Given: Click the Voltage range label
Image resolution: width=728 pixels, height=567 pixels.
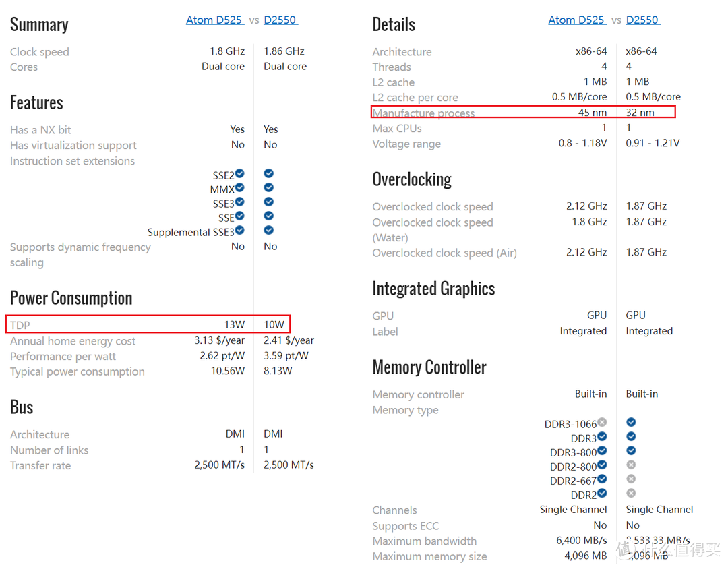Looking at the screenshot, I should 406,144.
